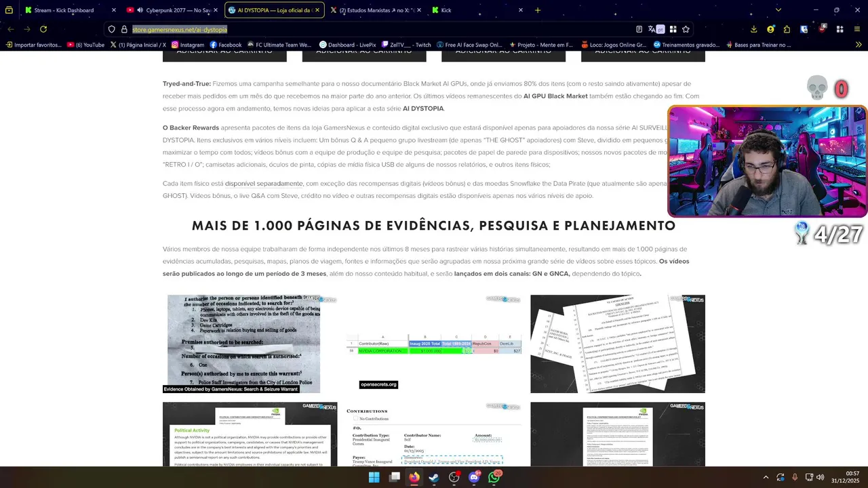Screen dimensions: 868x488
Task: Open Bases para Treinar bookmark
Action: [758, 45]
